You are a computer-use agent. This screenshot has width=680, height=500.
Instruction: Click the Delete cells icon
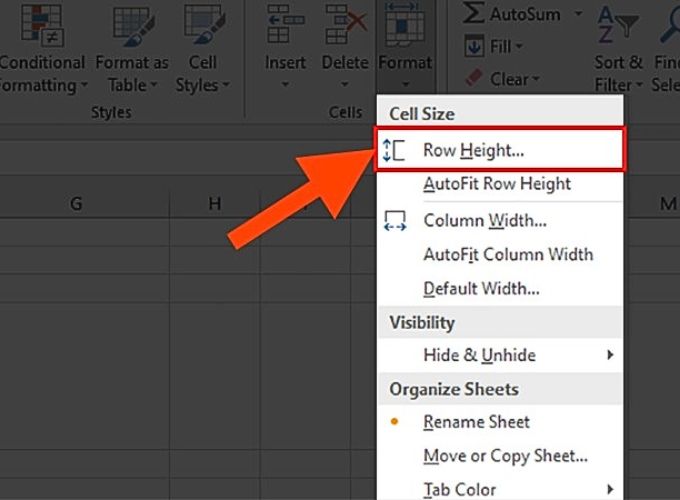pyautogui.click(x=346, y=24)
